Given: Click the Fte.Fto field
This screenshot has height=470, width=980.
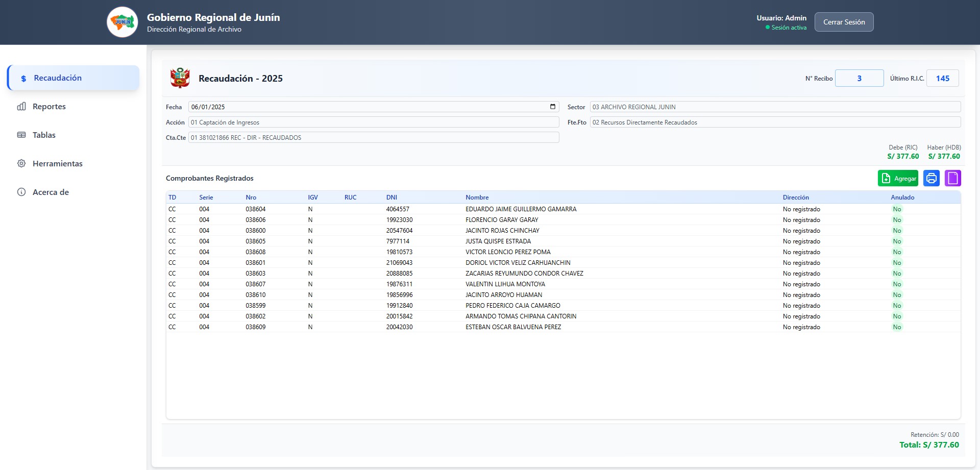Looking at the screenshot, I should tap(775, 122).
